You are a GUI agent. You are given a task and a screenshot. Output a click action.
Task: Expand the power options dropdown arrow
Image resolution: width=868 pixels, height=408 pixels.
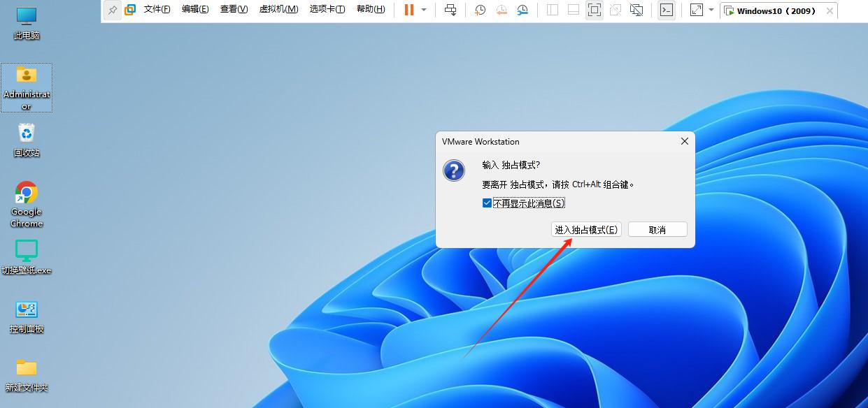click(423, 10)
